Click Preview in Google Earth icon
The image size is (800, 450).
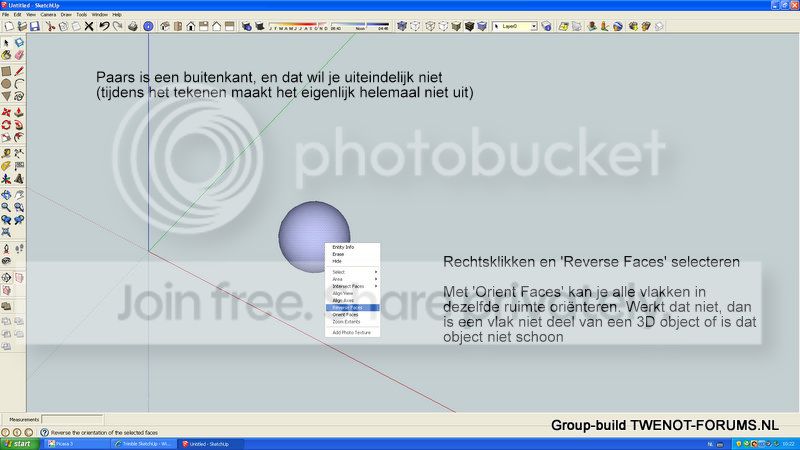[618, 26]
